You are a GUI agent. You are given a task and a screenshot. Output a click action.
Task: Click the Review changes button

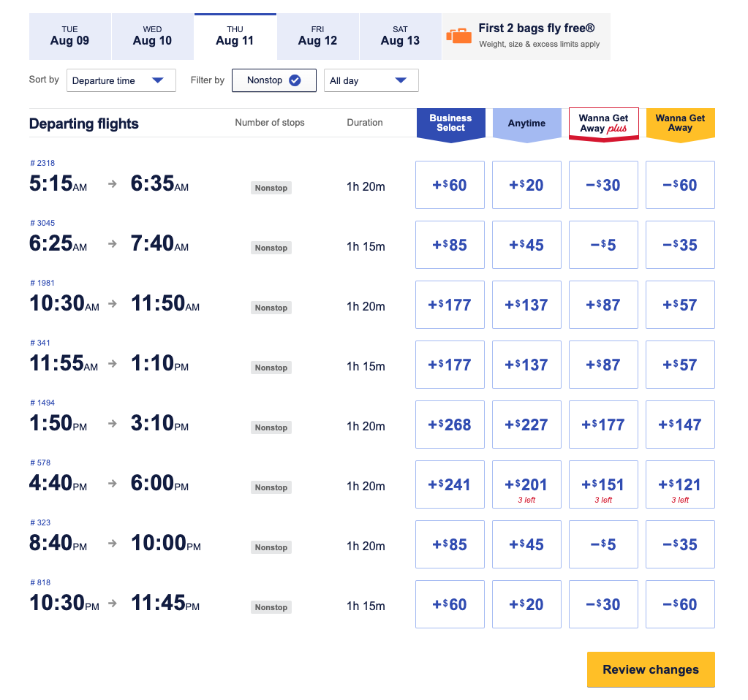coord(651,669)
